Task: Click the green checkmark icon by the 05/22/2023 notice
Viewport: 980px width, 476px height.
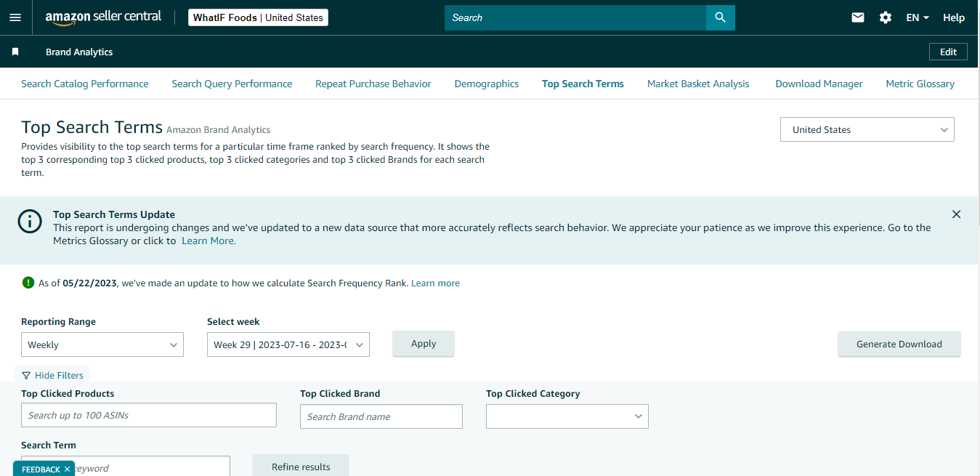Action: 27,283
